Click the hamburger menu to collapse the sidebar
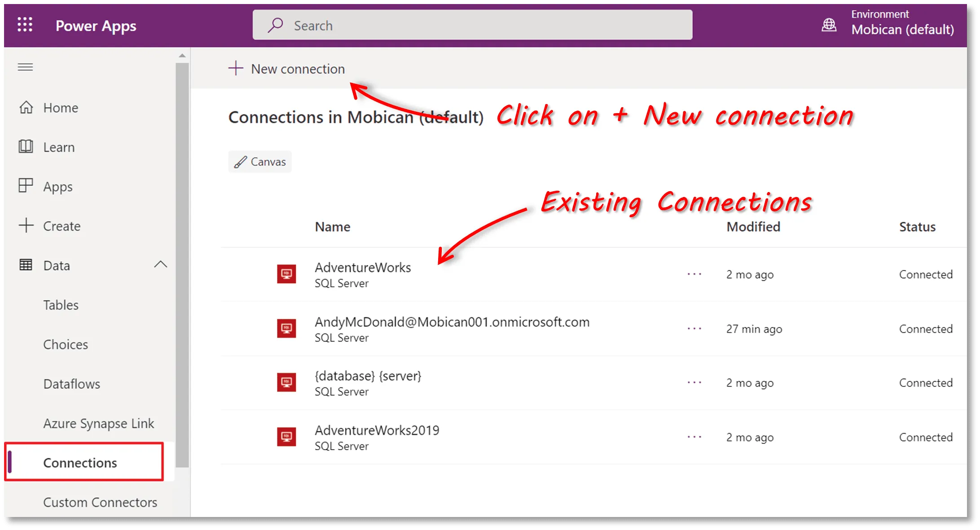Screen dimensions: 980x530 point(25,67)
